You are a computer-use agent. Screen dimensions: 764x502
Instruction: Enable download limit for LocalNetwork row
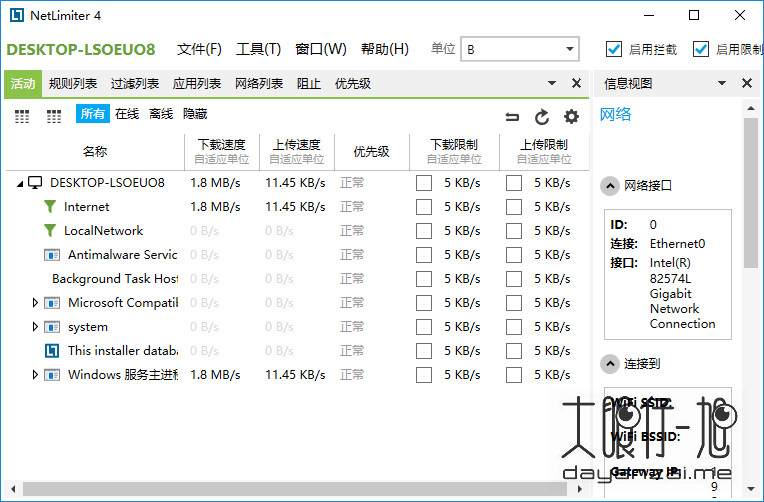tap(424, 231)
